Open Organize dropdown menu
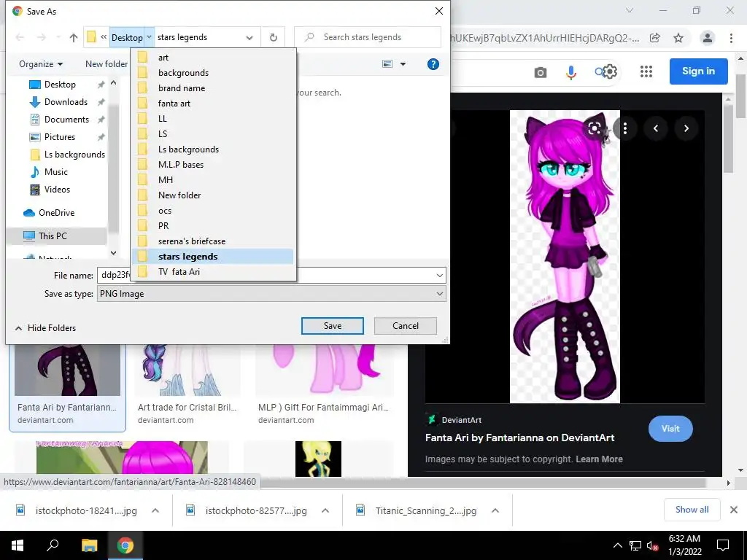Viewport: 747px width, 560px height. (x=41, y=64)
